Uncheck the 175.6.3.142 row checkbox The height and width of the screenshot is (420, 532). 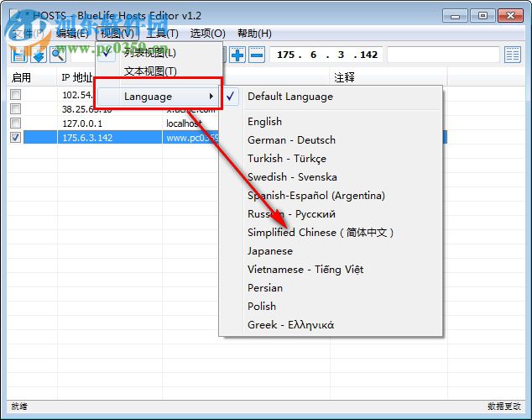(x=15, y=137)
